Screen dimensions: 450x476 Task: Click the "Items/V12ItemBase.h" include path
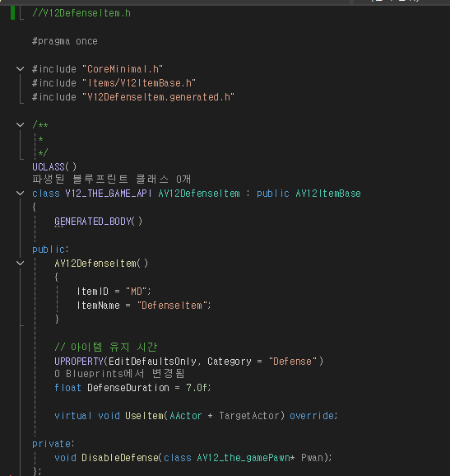(x=139, y=83)
